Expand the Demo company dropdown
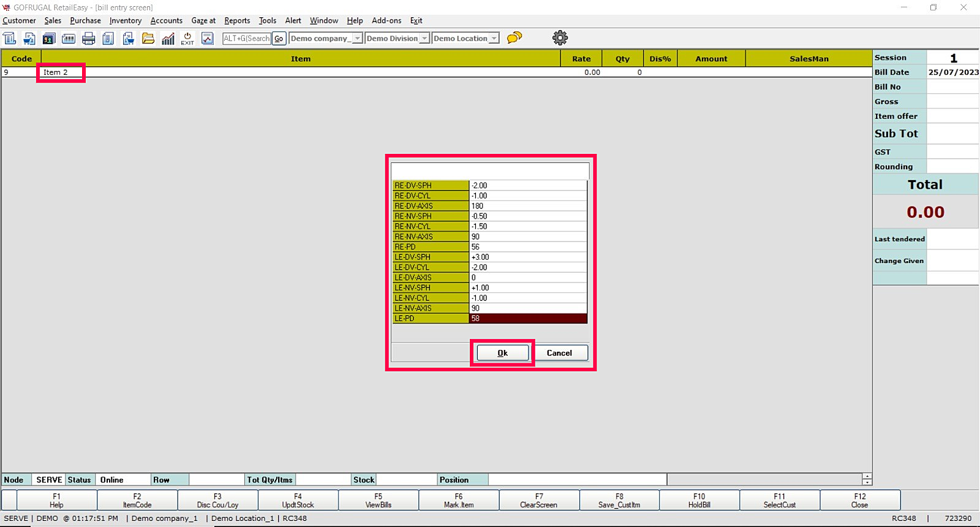The height and width of the screenshot is (527, 980). pos(358,38)
